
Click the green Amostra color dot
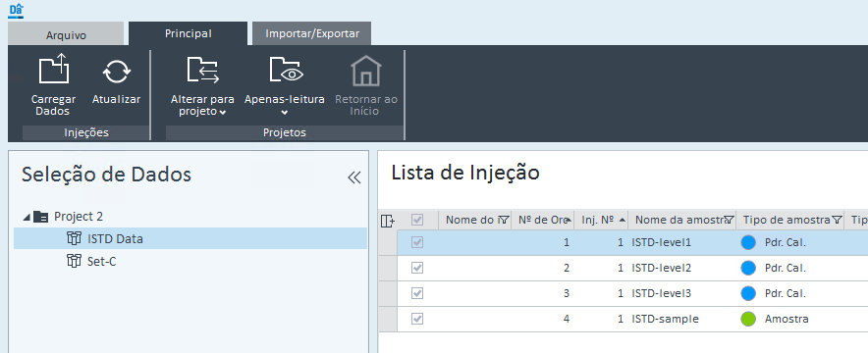[748, 319]
